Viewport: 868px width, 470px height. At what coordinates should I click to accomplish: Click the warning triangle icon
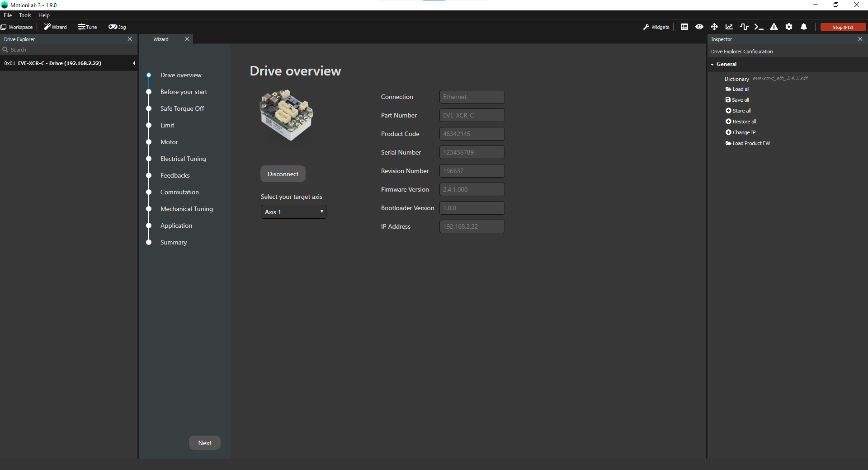[774, 27]
